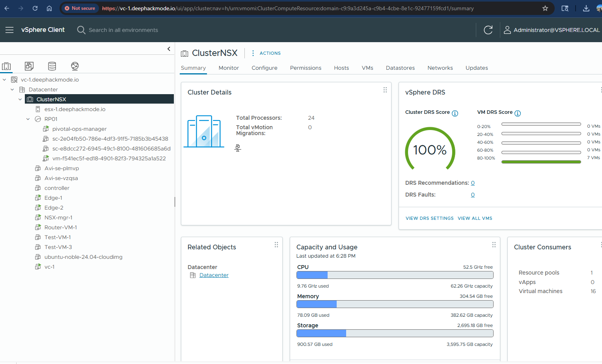Select NSX-mgr-1 virtual machine

58,217
